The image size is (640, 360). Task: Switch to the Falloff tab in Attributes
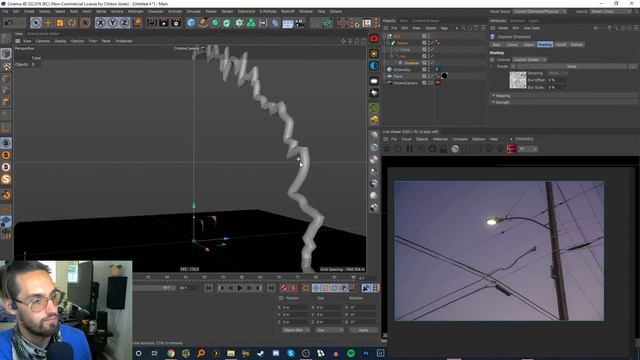pos(561,44)
